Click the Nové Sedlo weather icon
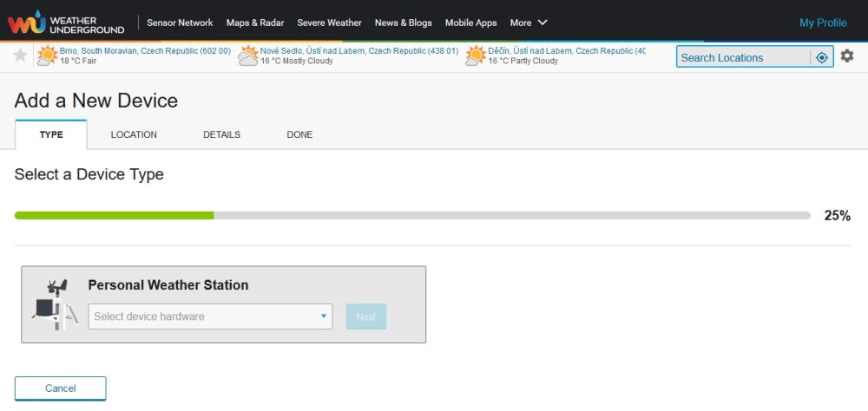This screenshot has height=411, width=868. click(247, 56)
